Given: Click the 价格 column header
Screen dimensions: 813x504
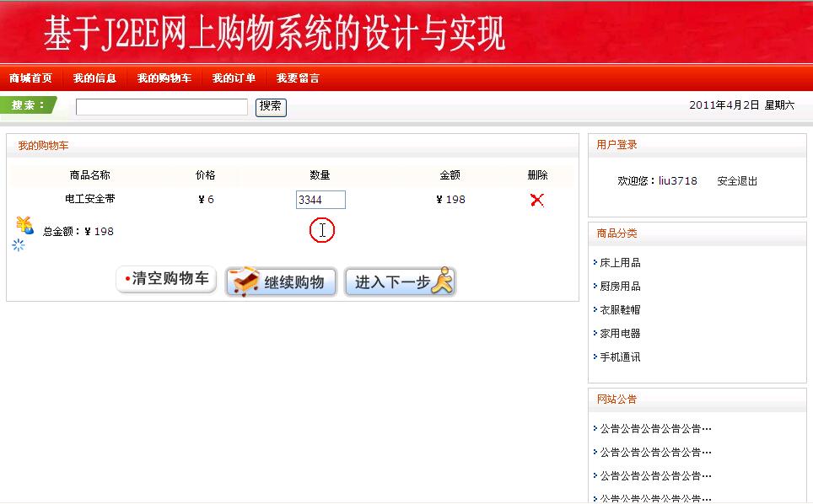Looking at the screenshot, I should click(205, 175).
